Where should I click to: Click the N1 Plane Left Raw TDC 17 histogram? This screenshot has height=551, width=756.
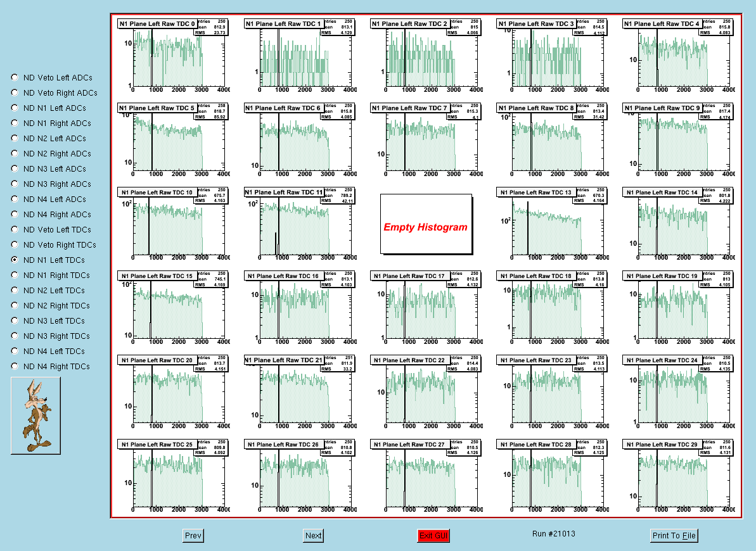[426, 308]
